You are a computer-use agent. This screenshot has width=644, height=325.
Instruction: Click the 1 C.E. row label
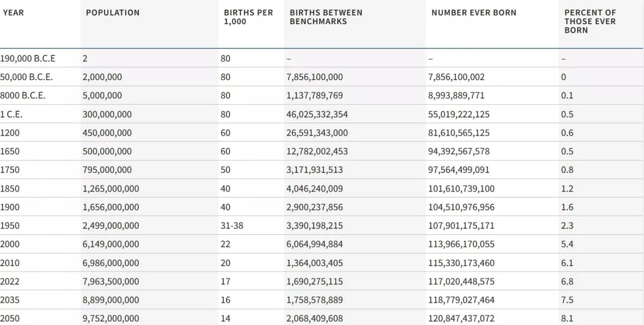11,114
